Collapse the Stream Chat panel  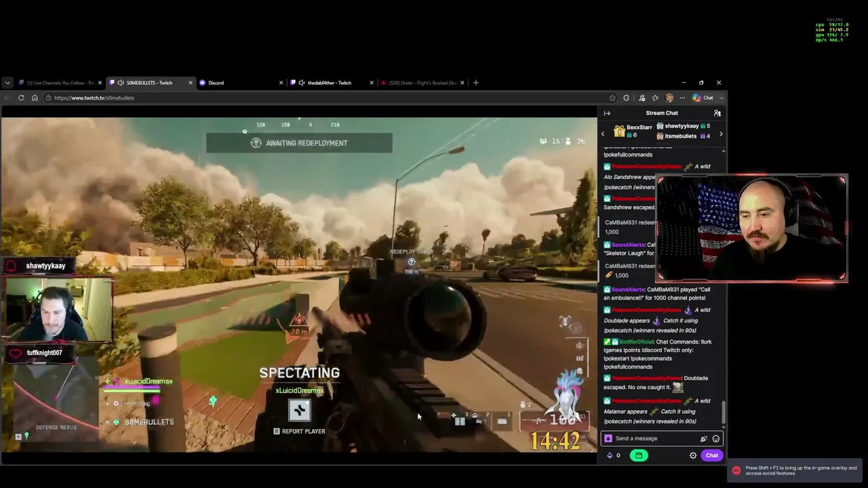[x=607, y=113]
